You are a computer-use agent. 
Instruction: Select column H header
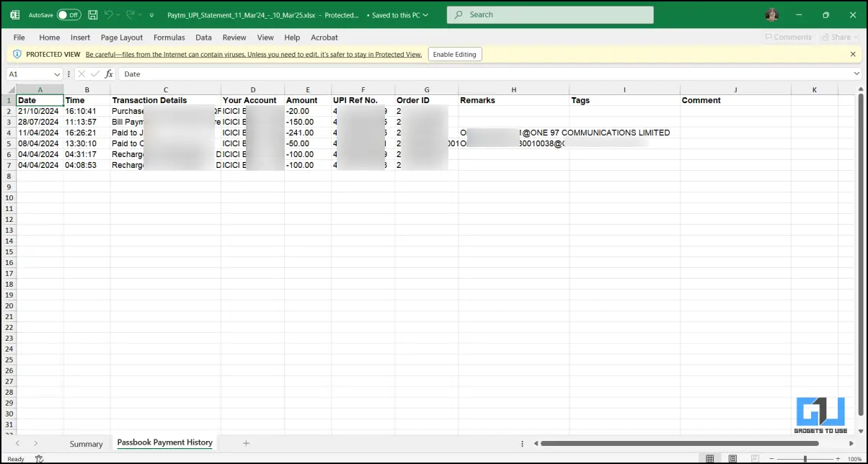pyautogui.click(x=514, y=89)
